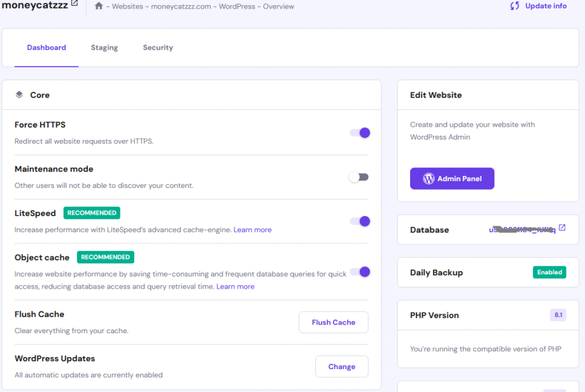Click the moneycatzzz site title
585x392 pixels.
pyautogui.click(x=35, y=5)
